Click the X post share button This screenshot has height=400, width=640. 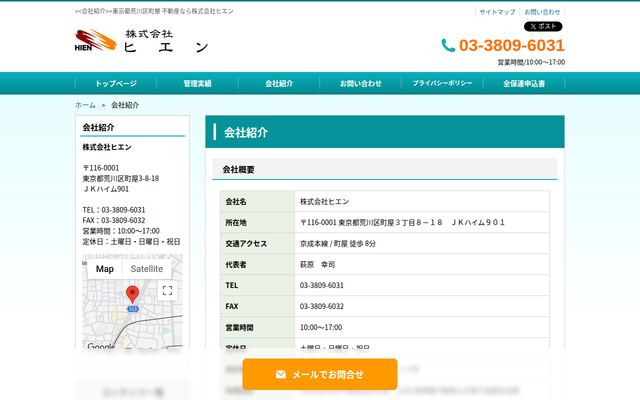543,27
